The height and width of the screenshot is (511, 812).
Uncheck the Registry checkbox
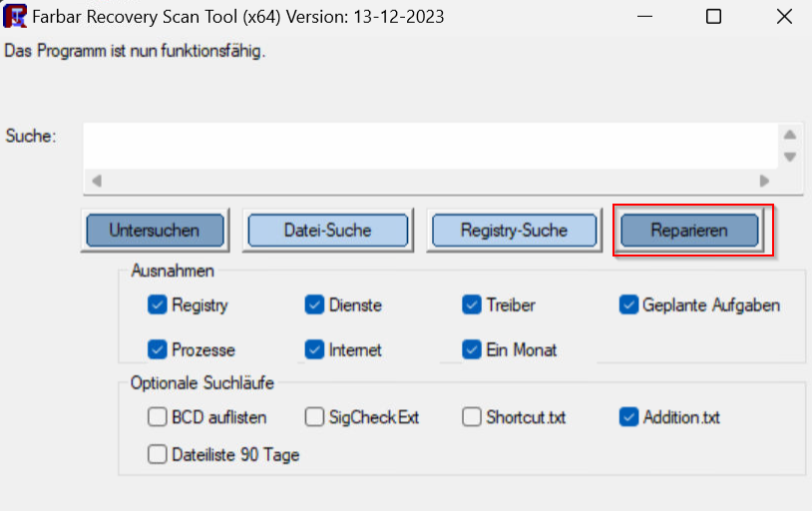(x=157, y=305)
